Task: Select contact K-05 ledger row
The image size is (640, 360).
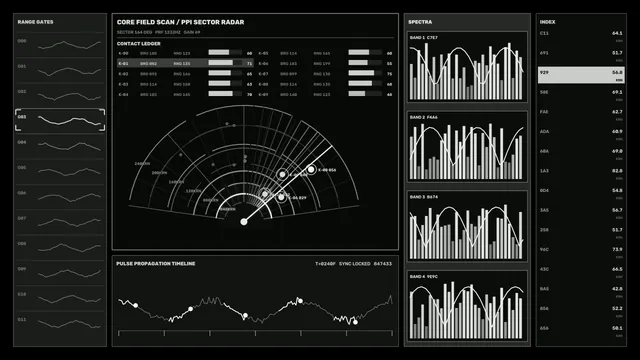Action: (325, 53)
